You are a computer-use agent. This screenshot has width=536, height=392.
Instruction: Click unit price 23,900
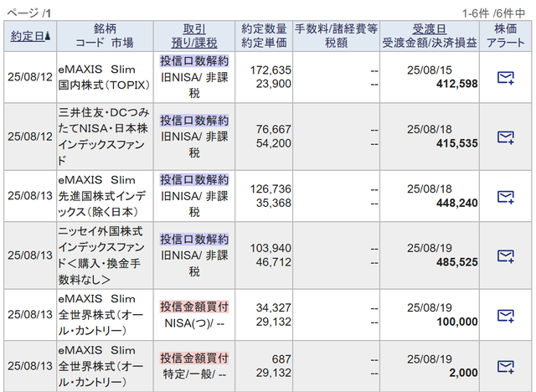(274, 84)
